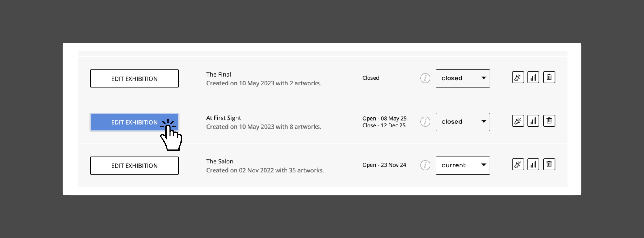The width and height of the screenshot is (644, 238).
Task: Click the celebrate icon for At First Sight
Action: [x=518, y=121]
